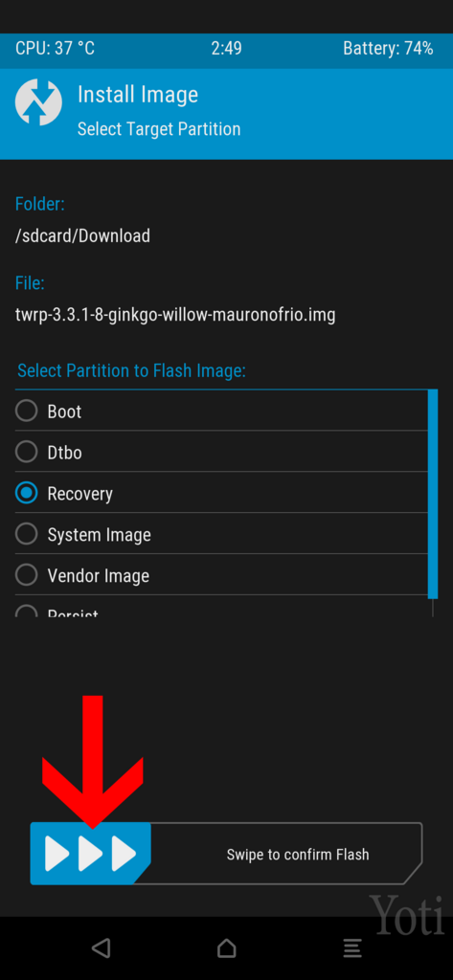The width and height of the screenshot is (453, 980).
Task: Open the console log menu icon
Action: [x=352, y=948]
